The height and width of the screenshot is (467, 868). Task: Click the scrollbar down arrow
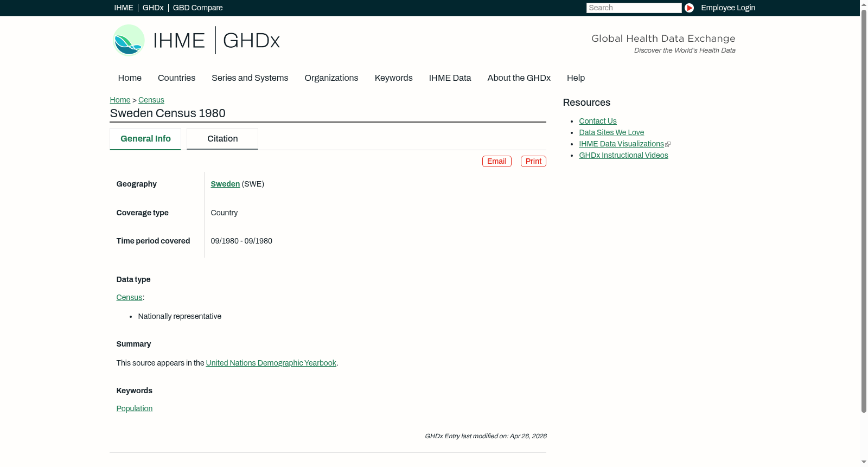[x=864, y=463]
